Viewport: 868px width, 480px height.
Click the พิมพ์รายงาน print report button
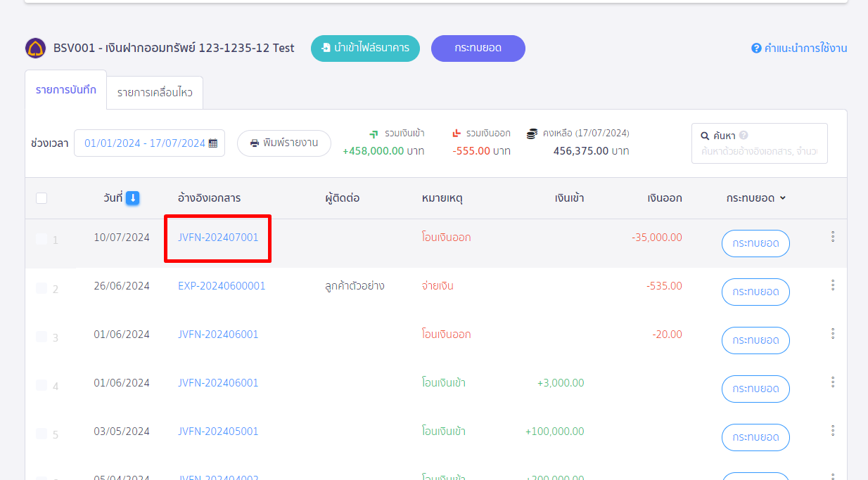[x=284, y=143]
